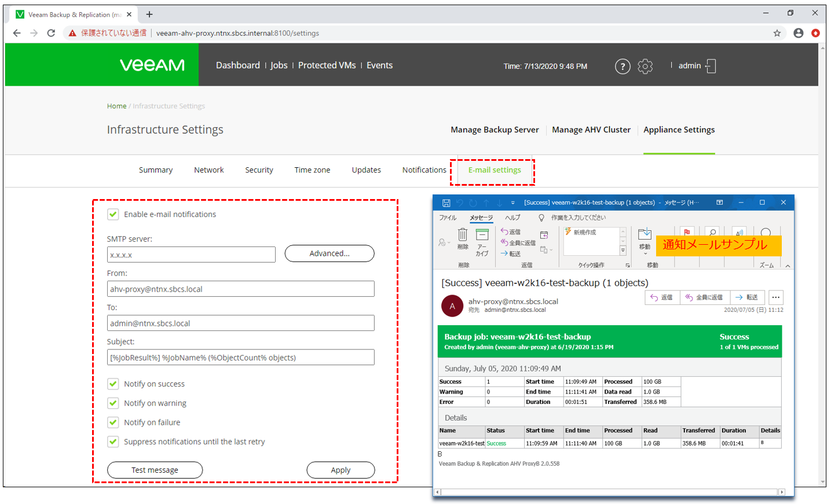Open the Veeam help question mark icon
831x504 pixels.
coord(623,67)
